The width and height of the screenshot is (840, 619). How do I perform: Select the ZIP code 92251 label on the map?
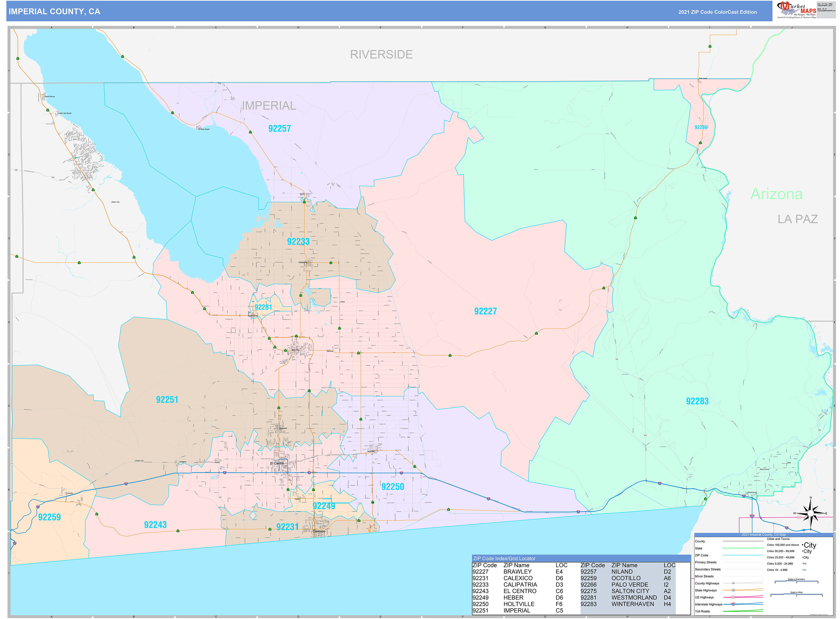[167, 399]
